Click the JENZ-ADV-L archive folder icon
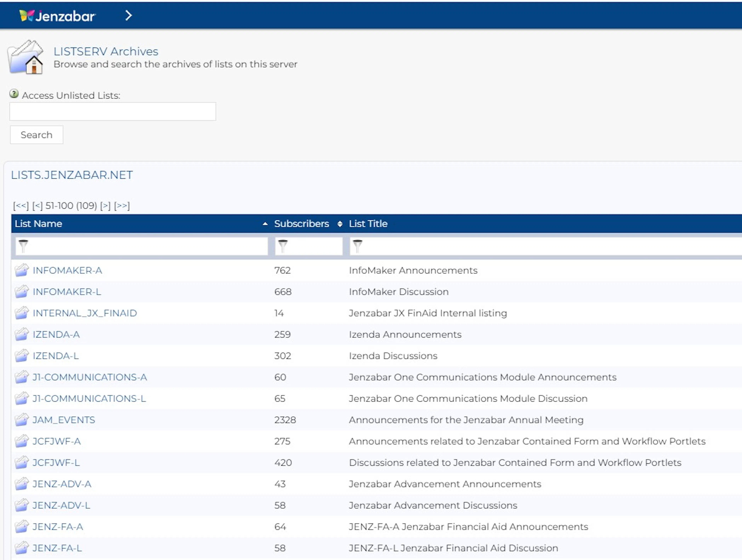 click(x=22, y=505)
